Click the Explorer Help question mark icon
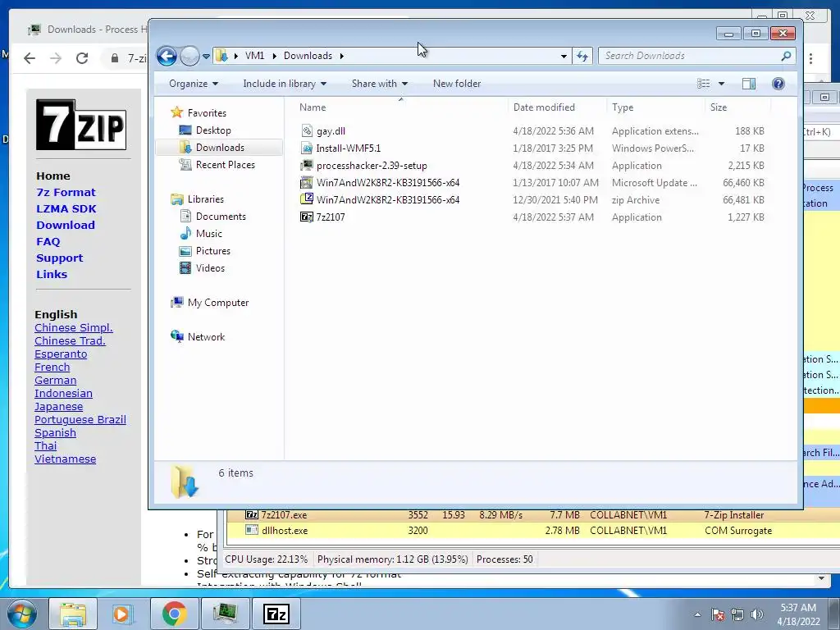The image size is (840, 630). pos(778,84)
